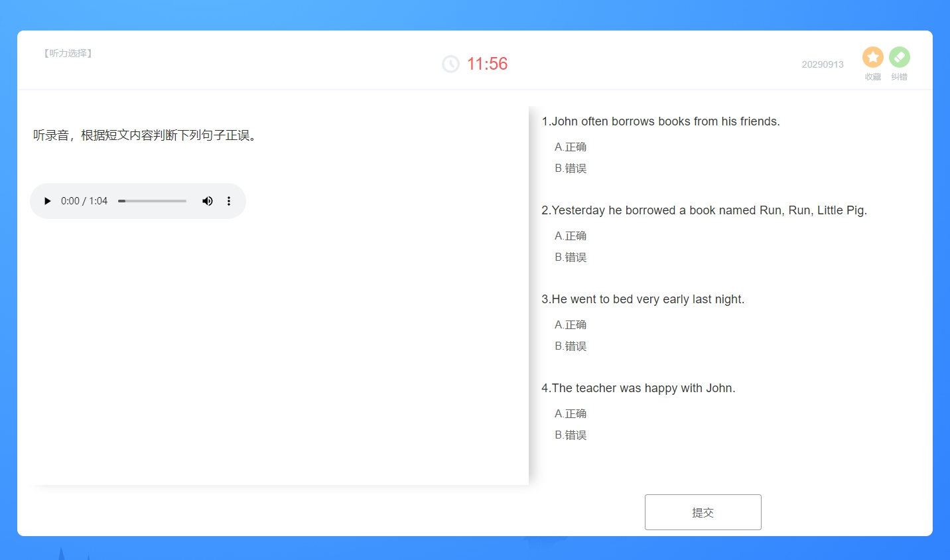Select A.正确 for question 1
This screenshot has width=950, height=560.
click(x=571, y=147)
